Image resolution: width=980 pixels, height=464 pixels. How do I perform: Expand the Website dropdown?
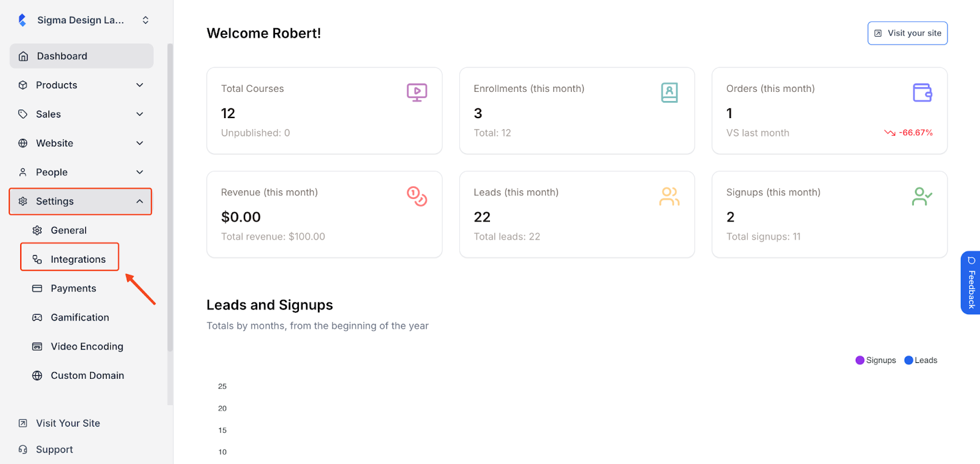[x=140, y=143]
